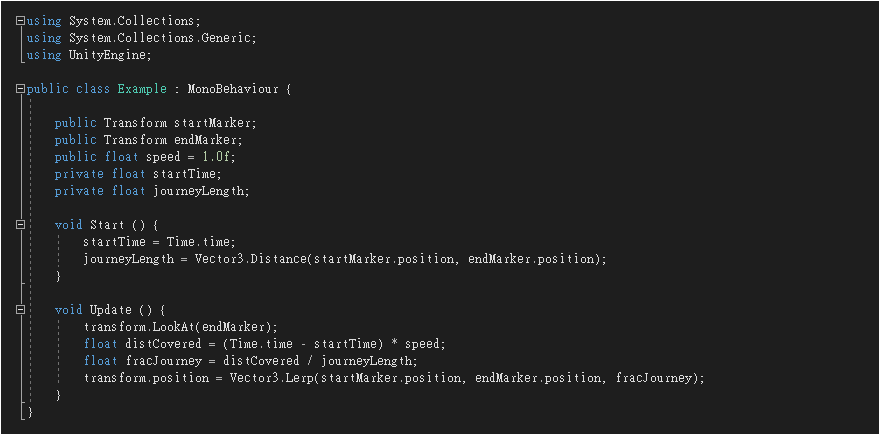The width and height of the screenshot is (880, 435).
Task: Click the 1.0f speed value
Action: pos(227,157)
